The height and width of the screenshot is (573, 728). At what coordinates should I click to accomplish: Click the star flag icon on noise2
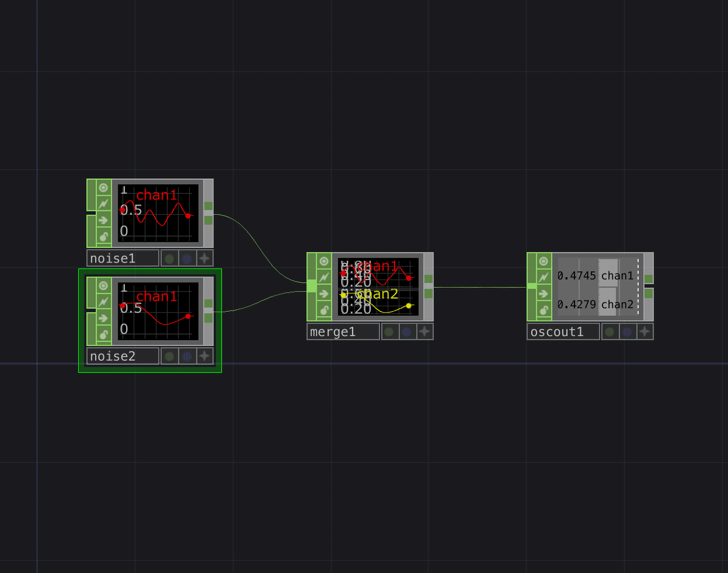(x=204, y=356)
